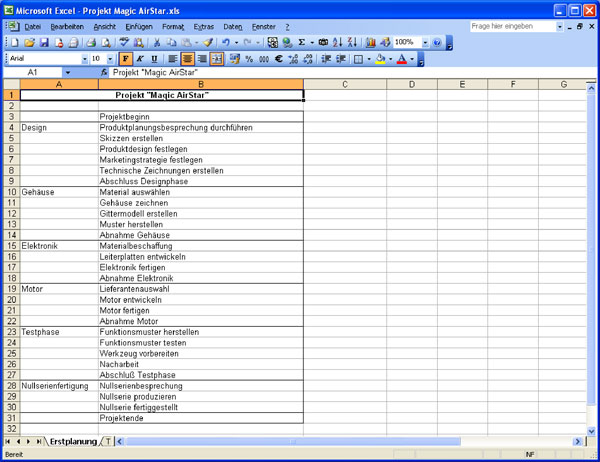Apply the yellow fill color swatch
Viewport: 600px width, 462px height.
pyautogui.click(x=380, y=59)
